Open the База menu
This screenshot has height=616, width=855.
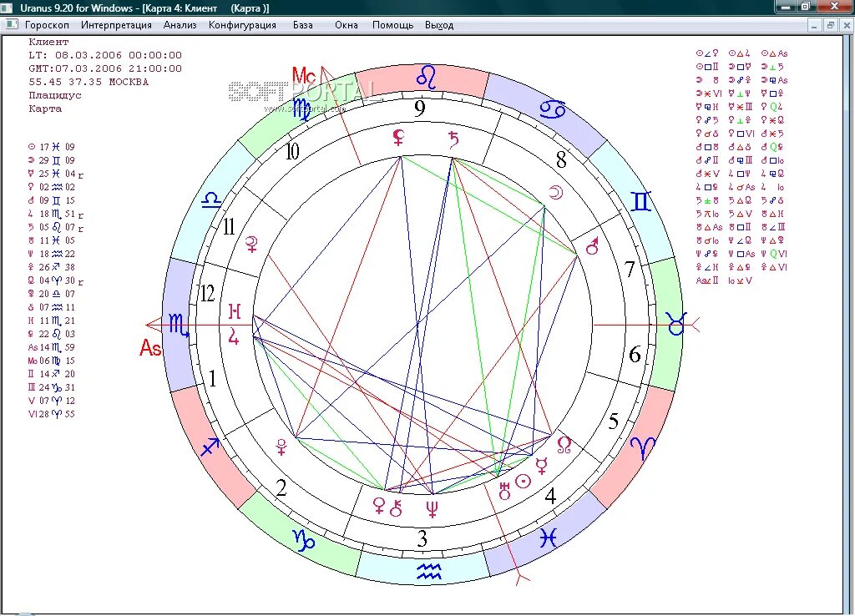(x=302, y=25)
